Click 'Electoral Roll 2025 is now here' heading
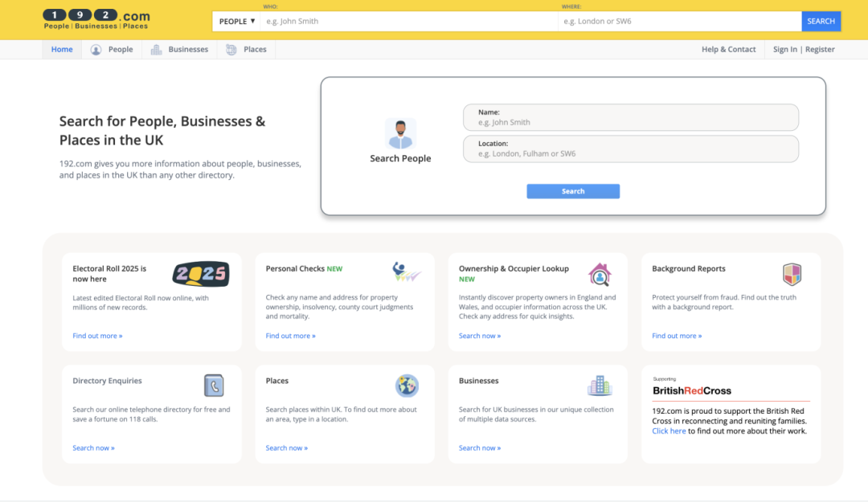The height and width of the screenshot is (502, 868). point(109,274)
